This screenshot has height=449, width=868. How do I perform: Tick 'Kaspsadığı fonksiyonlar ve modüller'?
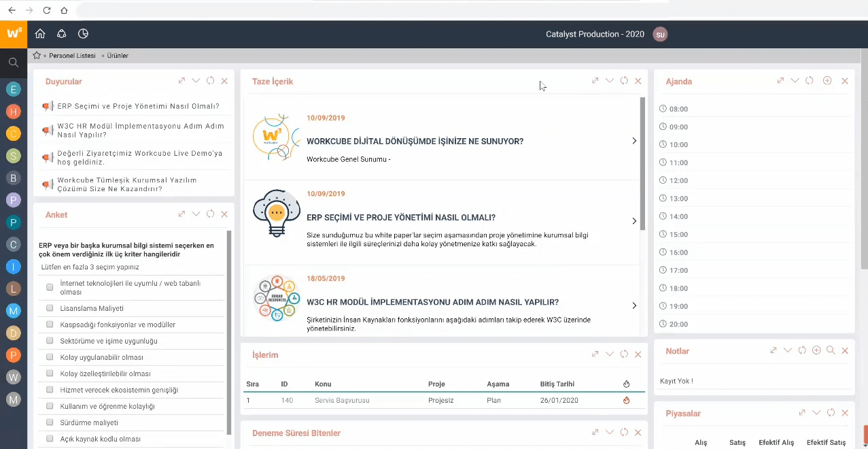50,325
